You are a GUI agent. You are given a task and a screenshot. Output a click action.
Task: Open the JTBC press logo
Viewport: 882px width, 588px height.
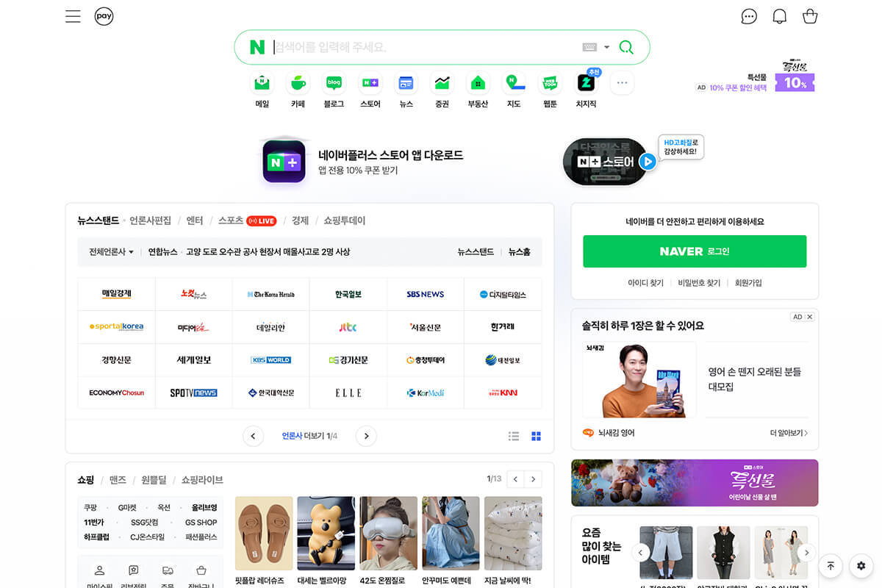point(348,327)
